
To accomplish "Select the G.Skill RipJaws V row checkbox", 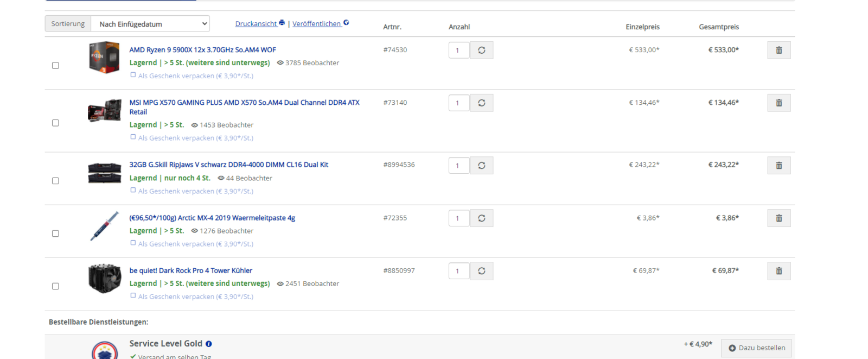I will pos(55,181).
